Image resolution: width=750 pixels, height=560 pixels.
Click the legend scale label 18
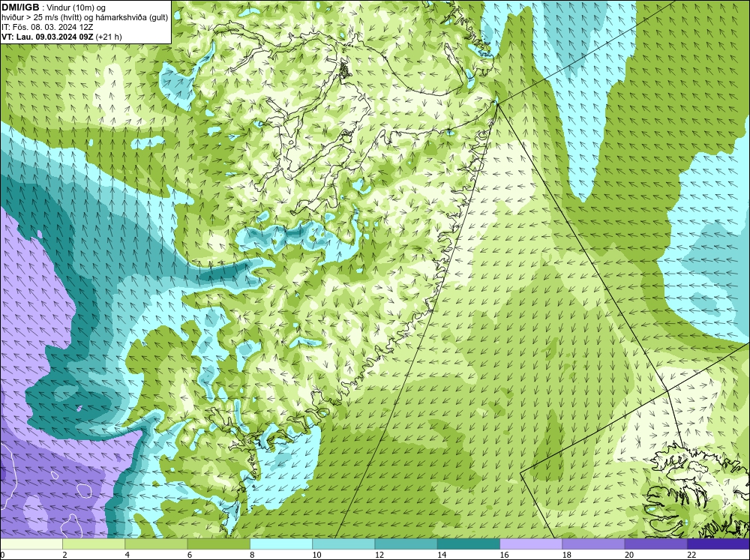(x=567, y=555)
